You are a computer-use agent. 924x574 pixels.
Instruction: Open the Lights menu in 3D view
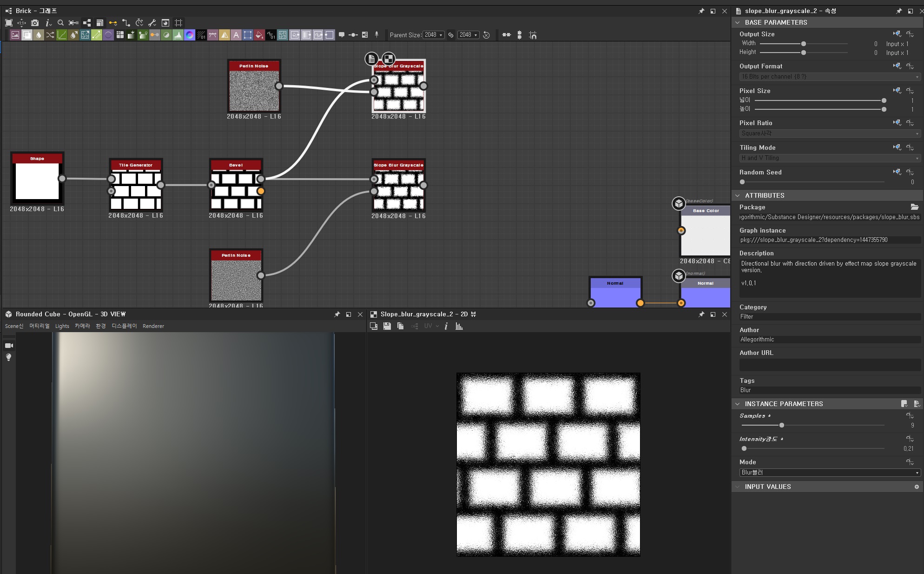point(62,326)
